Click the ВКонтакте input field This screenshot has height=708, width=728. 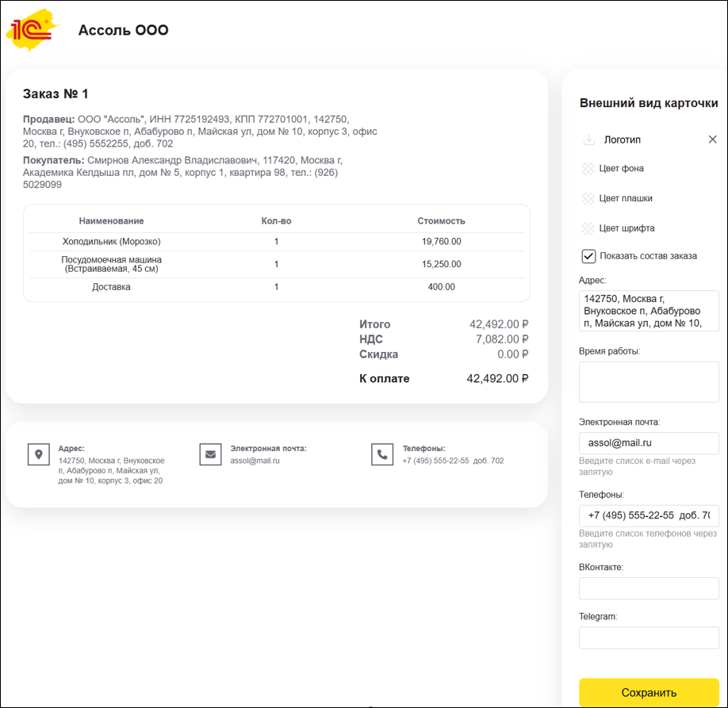coord(649,588)
